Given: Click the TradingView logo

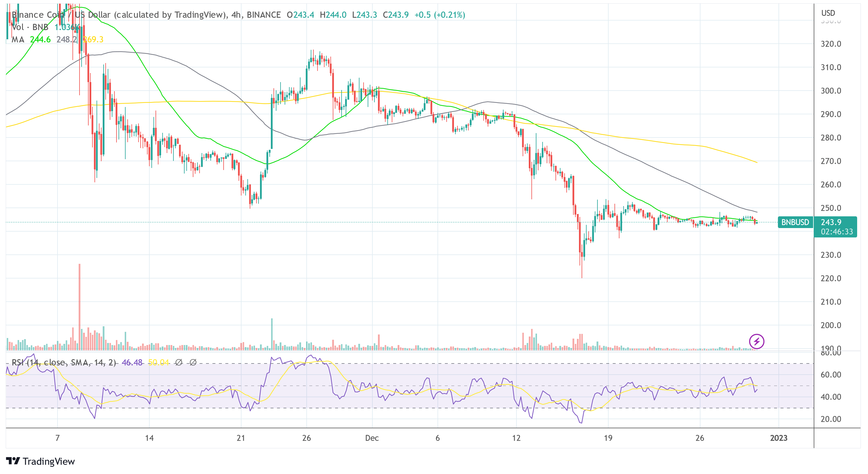Looking at the screenshot, I should click(40, 461).
